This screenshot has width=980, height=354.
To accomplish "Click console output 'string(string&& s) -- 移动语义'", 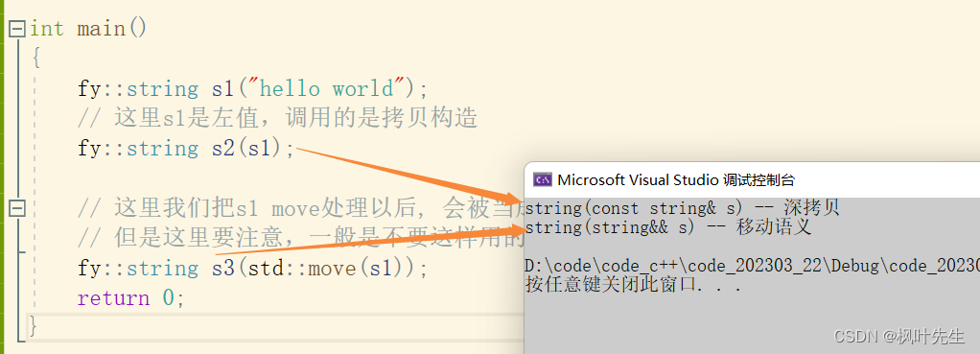I will pos(668,227).
